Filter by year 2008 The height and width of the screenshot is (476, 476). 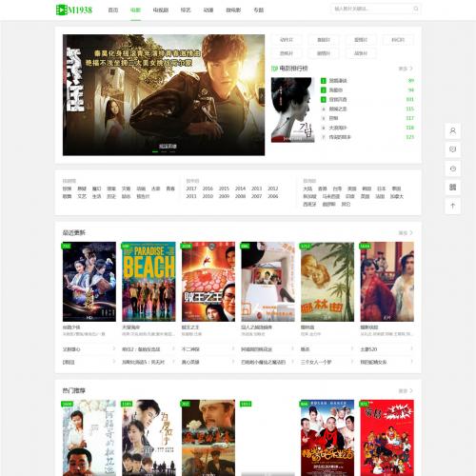(x=240, y=196)
